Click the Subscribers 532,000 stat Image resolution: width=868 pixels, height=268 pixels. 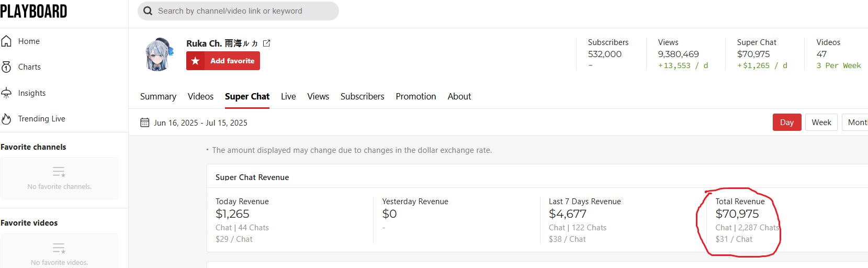point(605,54)
